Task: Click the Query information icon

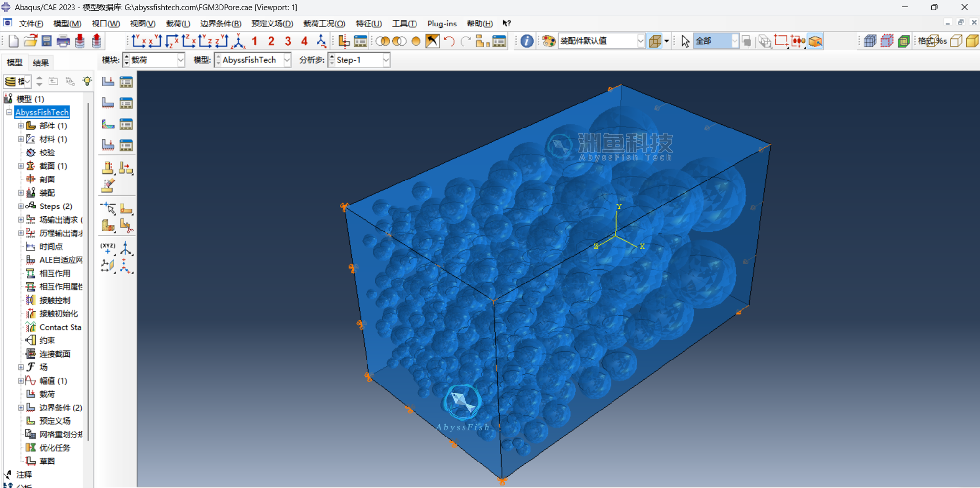Action: click(527, 41)
